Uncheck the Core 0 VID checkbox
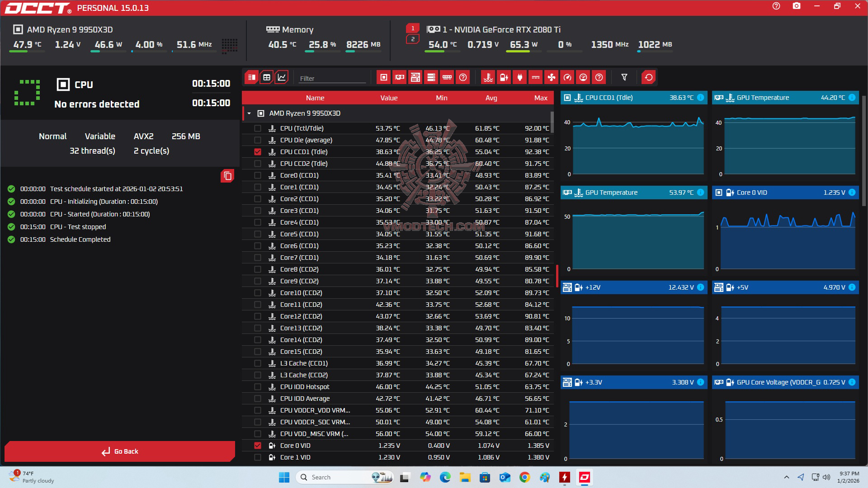868x488 pixels. (258, 446)
